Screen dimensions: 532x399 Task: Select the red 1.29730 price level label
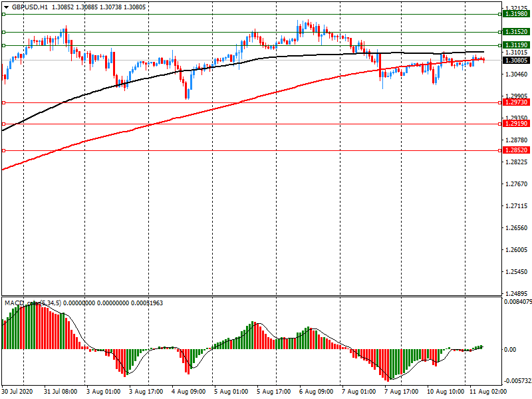tap(517, 102)
